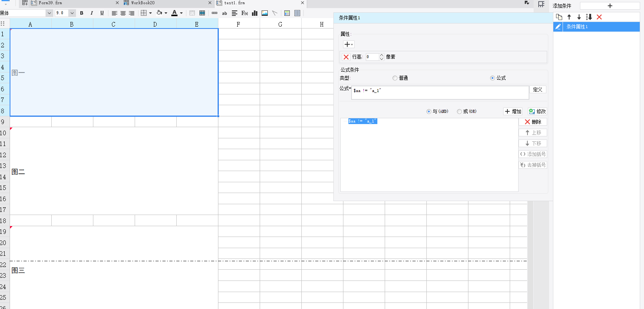Click the 定义 button next to the formula
This screenshot has width=644, height=309.
point(538,90)
